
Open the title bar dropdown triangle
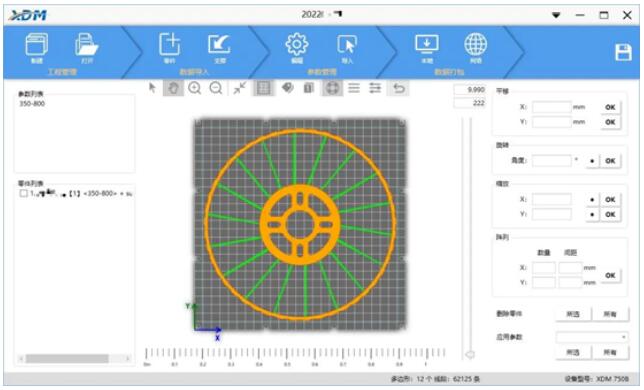(x=556, y=15)
